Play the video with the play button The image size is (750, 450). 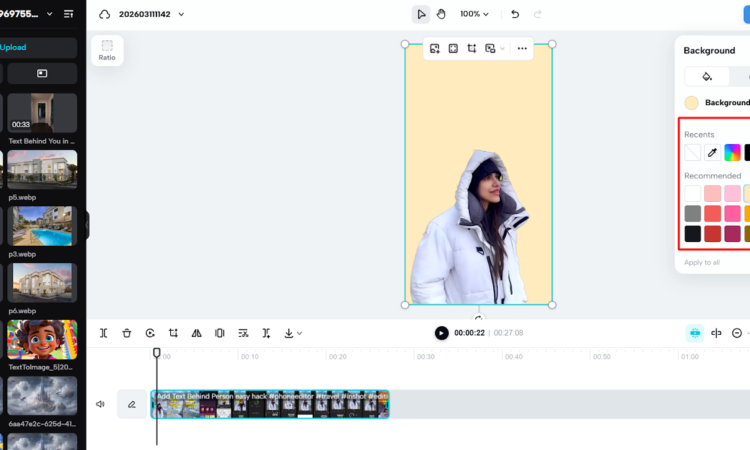point(441,333)
